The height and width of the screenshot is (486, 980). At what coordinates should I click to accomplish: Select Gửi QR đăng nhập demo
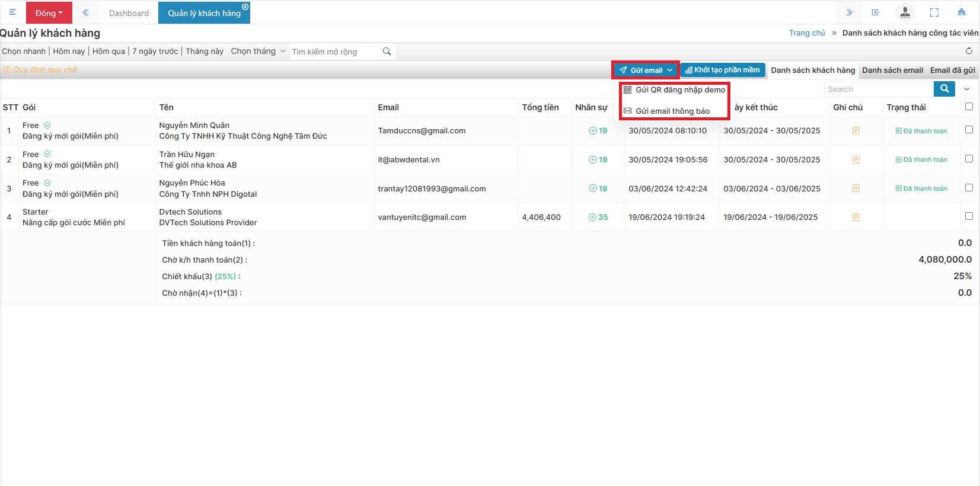674,90
